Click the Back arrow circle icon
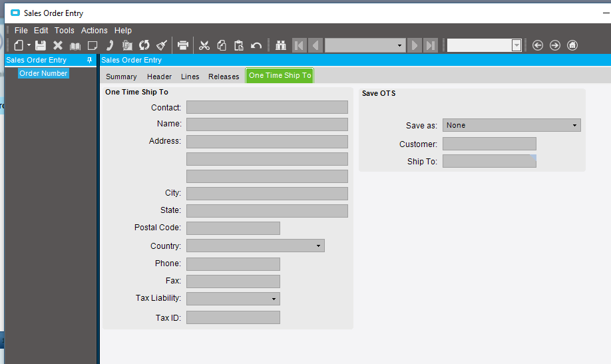 pyautogui.click(x=538, y=46)
